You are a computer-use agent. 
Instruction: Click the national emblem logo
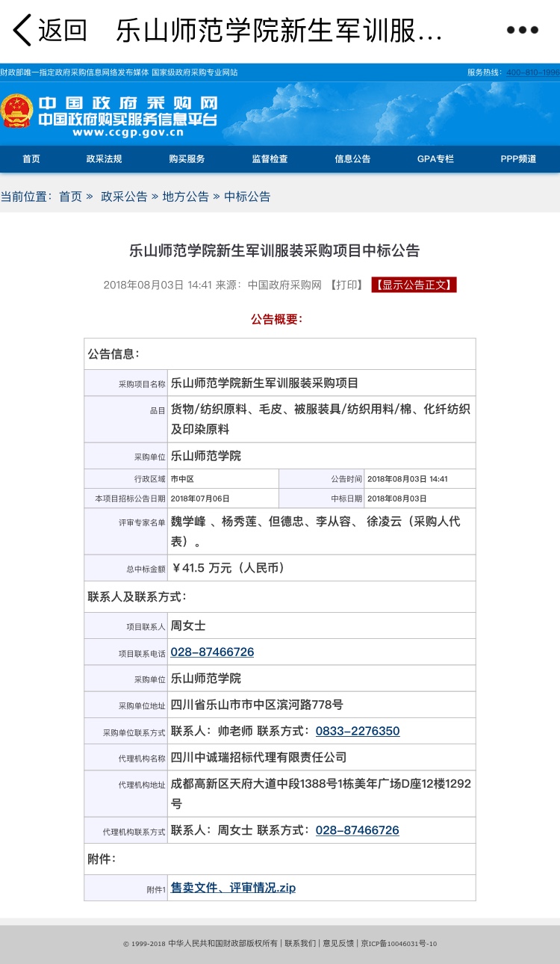point(16,112)
